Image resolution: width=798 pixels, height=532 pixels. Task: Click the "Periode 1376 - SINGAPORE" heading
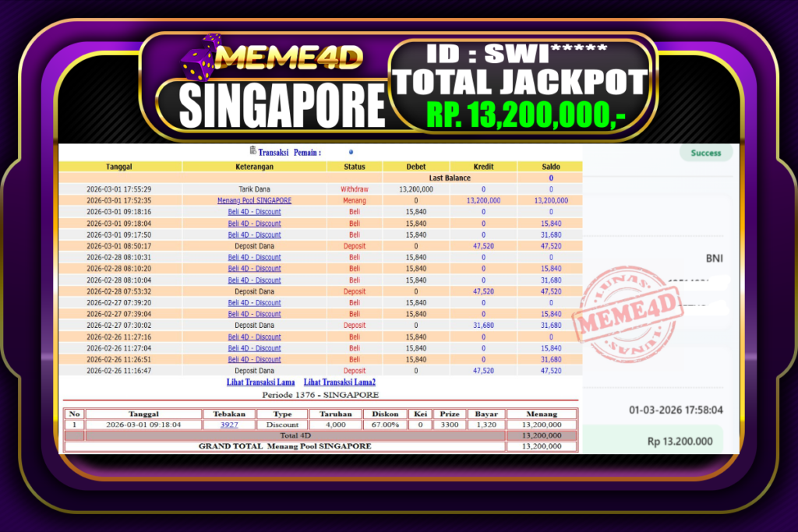(x=322, y=395)
